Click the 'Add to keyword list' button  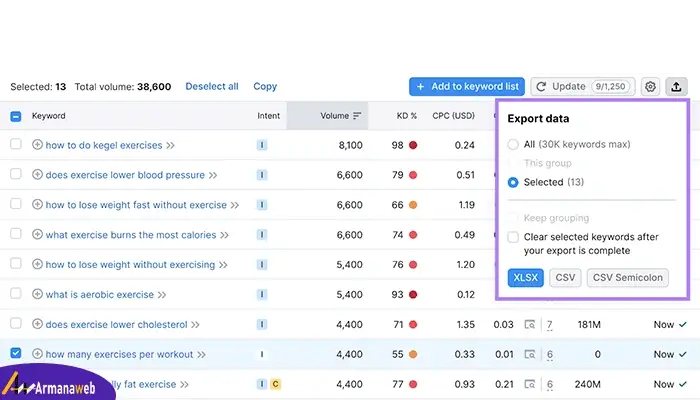click(467, 87)
